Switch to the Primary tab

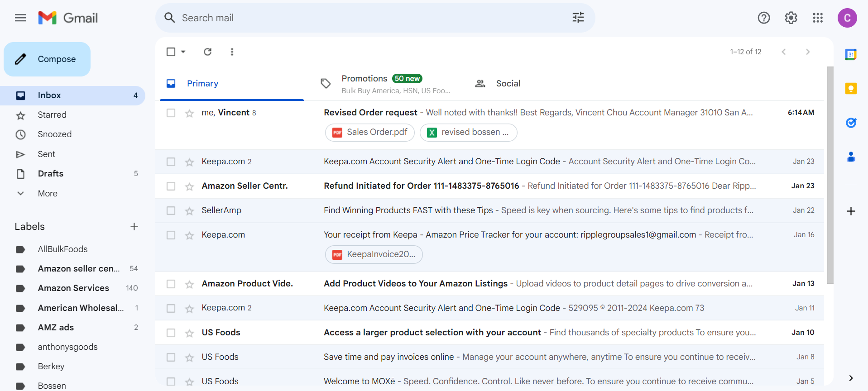[x=232, y=84]
